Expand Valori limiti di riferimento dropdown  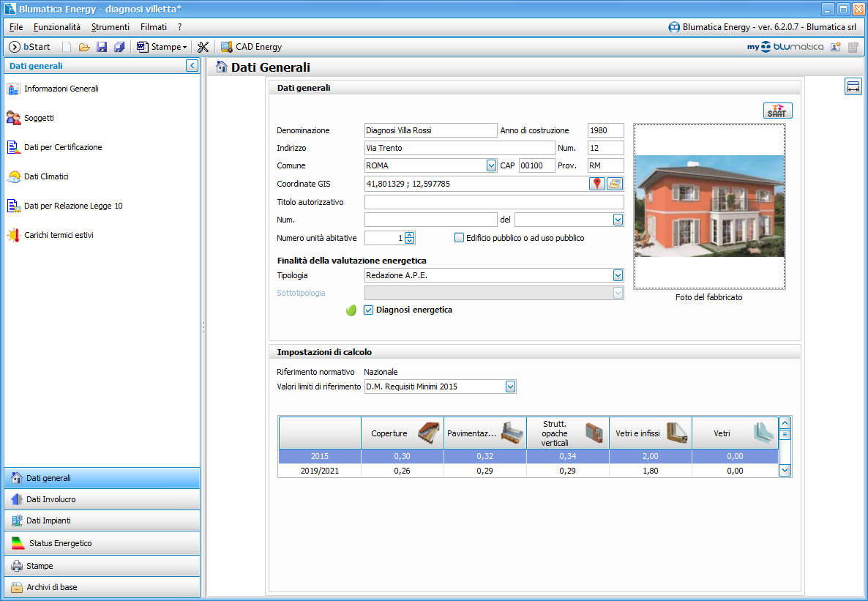coord(510,387)
